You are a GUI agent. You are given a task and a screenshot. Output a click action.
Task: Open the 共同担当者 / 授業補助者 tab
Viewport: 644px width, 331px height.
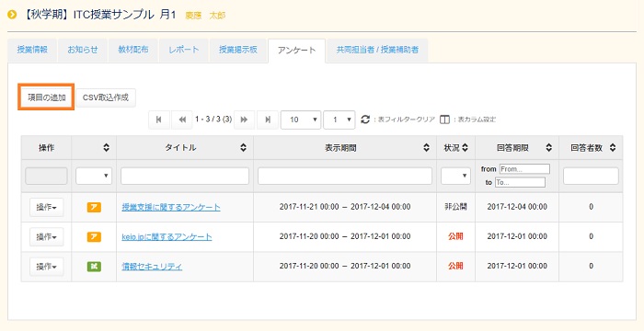pyautogui.click(x=377, y=50)
